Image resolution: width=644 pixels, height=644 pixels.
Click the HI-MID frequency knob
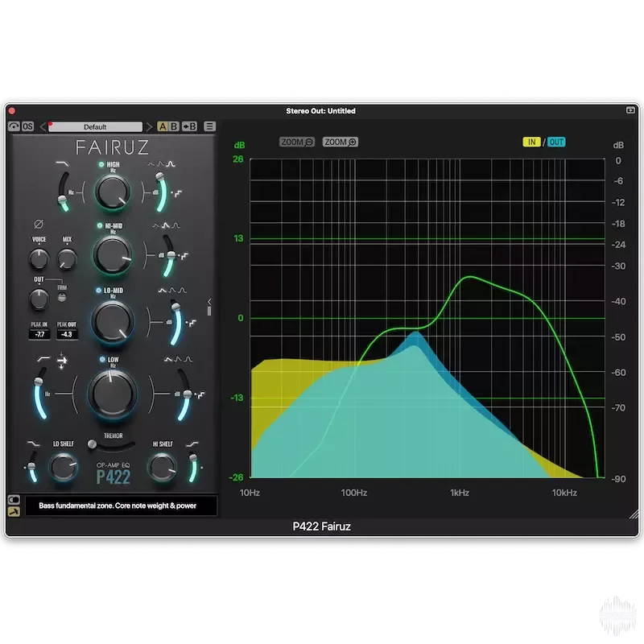[x=113, y=254]
